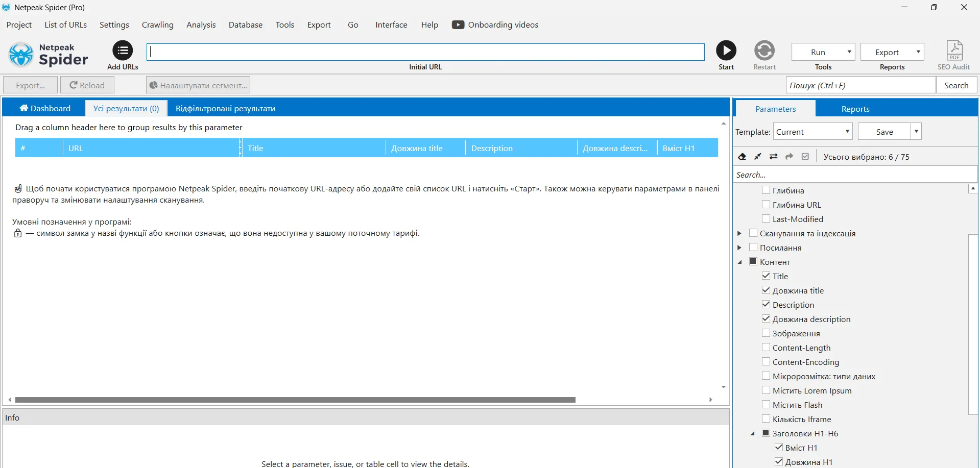Image resolution: width=980 pixels, height=468 pixels.
Task: Click the Налаштувати сегмент... button
Action: (x=198, y=85)
